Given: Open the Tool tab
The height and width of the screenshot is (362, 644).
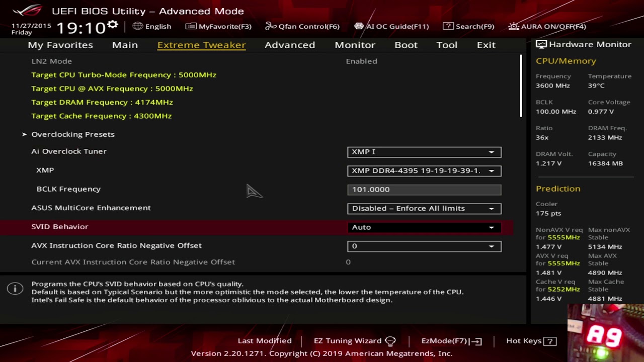Looking at the screenshot, I should pyautogui.click(x=447, y=45).
